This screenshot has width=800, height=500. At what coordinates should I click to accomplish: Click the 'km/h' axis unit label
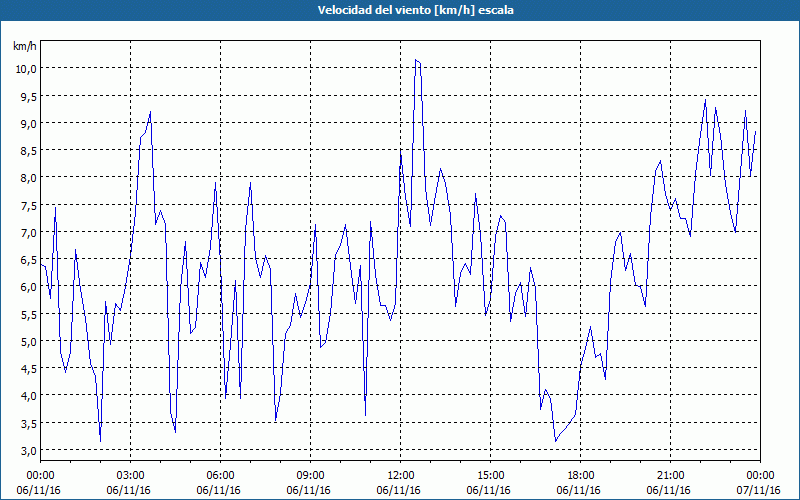pos(25,46)
